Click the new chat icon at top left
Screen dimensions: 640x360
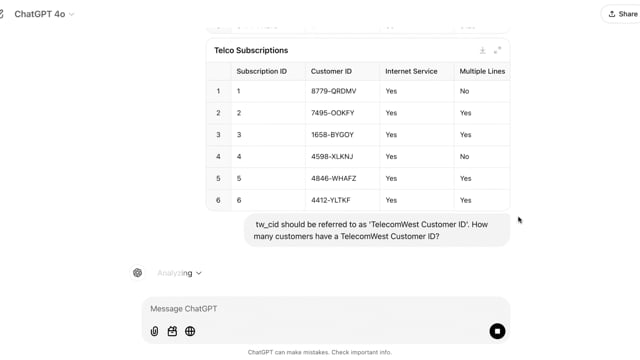[x=1, y=14]
